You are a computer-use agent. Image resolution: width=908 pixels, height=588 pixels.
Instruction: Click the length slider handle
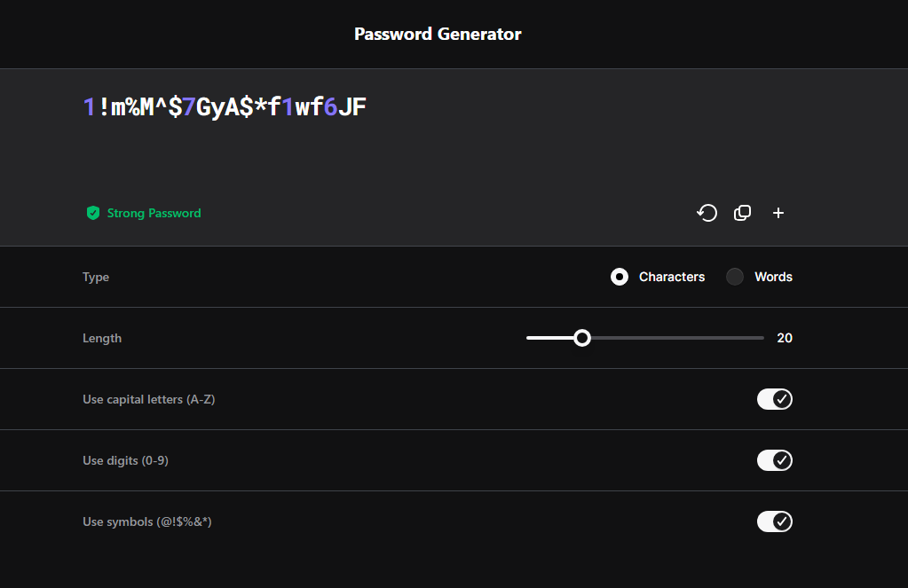coord(582,338)
